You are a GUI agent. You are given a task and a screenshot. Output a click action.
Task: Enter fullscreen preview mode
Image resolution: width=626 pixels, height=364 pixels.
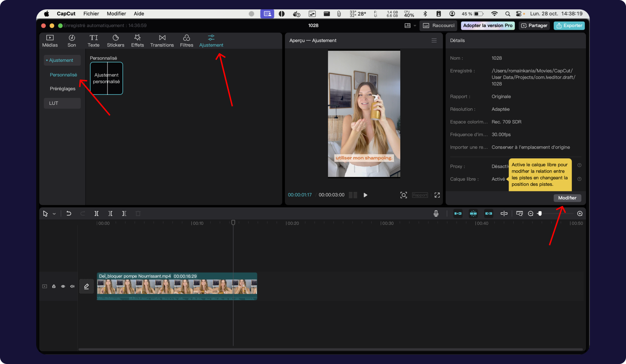(x=437, y=195)
